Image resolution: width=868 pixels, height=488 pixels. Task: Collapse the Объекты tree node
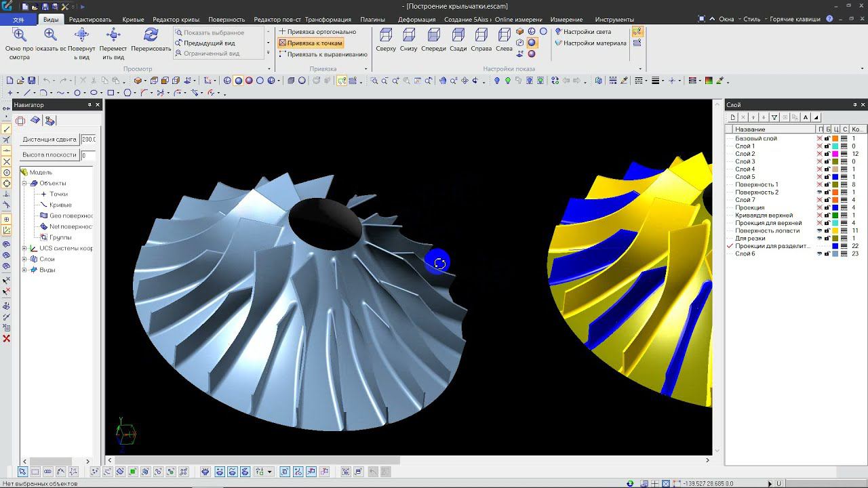point(24,183)
